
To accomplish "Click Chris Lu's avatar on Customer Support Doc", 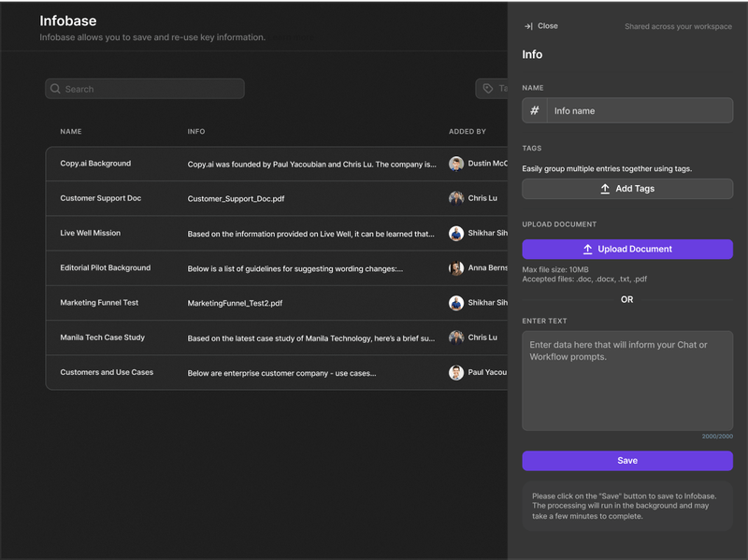I will 455,197.
